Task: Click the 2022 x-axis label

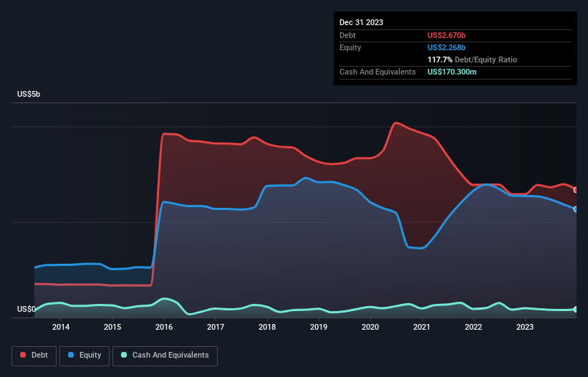Action: point(473,327)
